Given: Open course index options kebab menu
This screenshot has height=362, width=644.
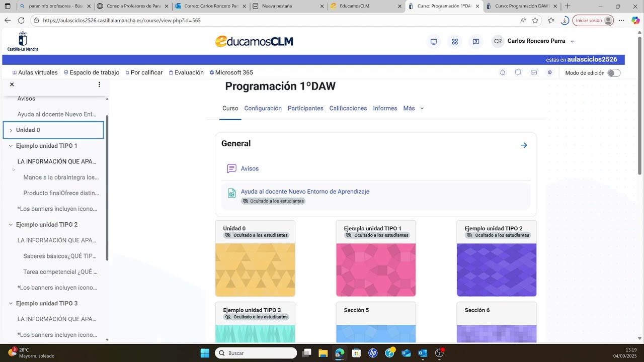Looking at the screenshot, I should (99, 84).
